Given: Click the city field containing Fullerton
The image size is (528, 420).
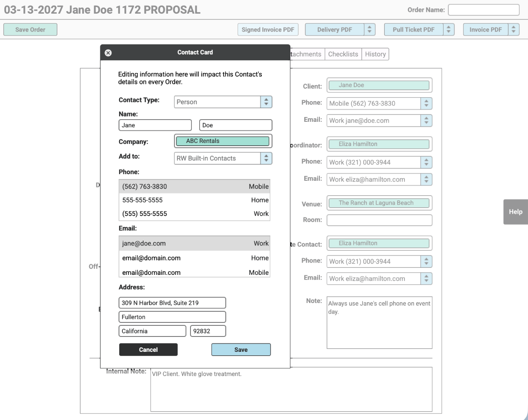Looking at the screenshot, I should (172, 317).
